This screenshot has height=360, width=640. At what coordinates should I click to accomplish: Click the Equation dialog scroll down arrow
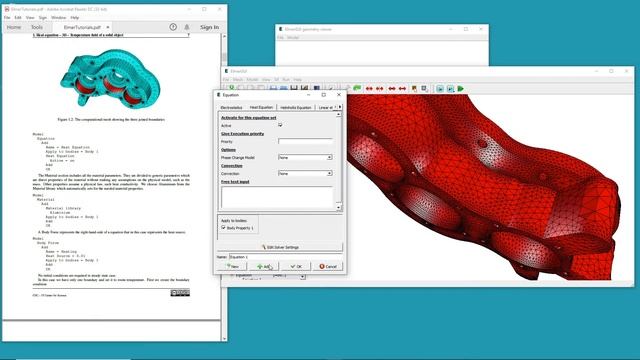pyautogui.click(x=338, y=207)
